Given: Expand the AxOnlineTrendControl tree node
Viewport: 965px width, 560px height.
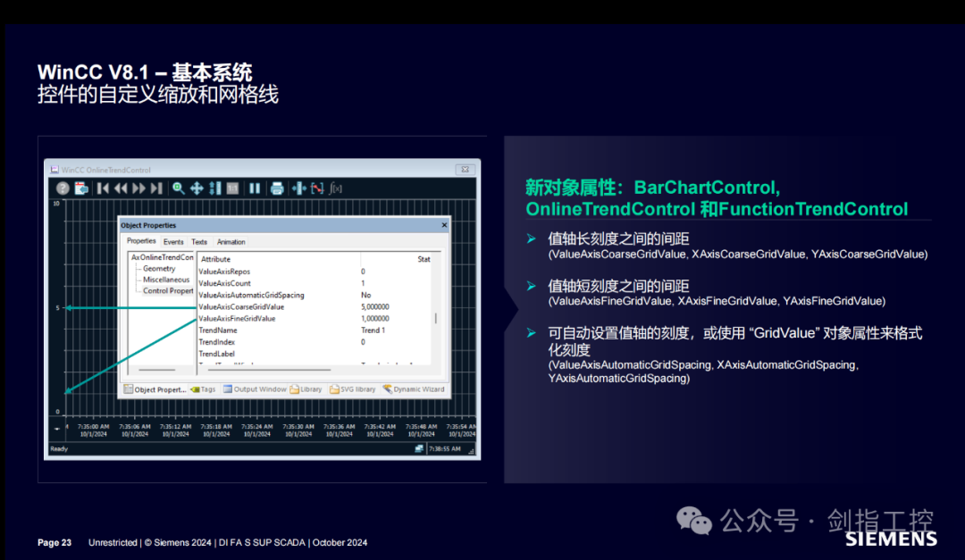Looking at the screenshot, I should tap(161, 257).
